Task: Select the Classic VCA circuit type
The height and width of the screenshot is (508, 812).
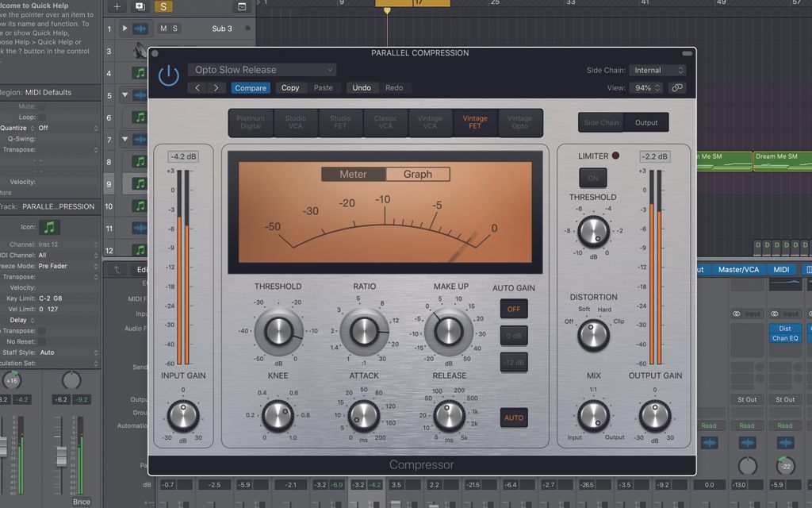Action: tap(385, 122)
